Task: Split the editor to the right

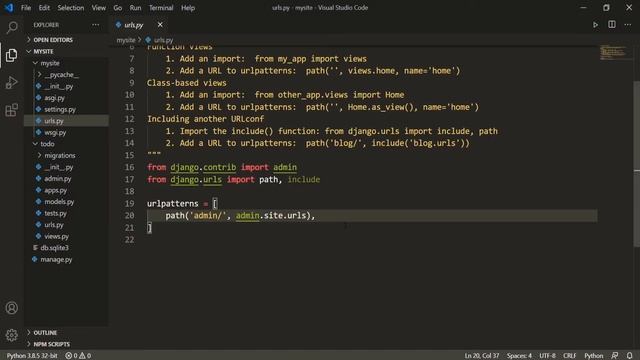Action: coord(612,24)
